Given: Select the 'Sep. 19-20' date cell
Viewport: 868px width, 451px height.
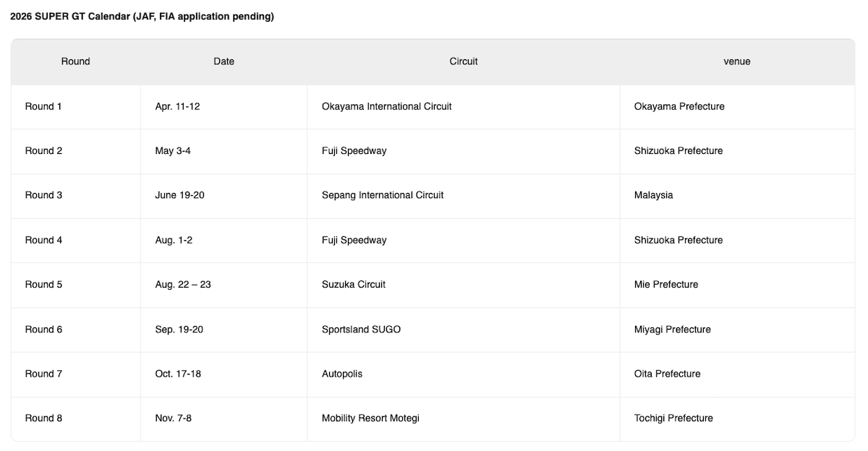Looking at the screenshot, I should (x=224, y=330).
